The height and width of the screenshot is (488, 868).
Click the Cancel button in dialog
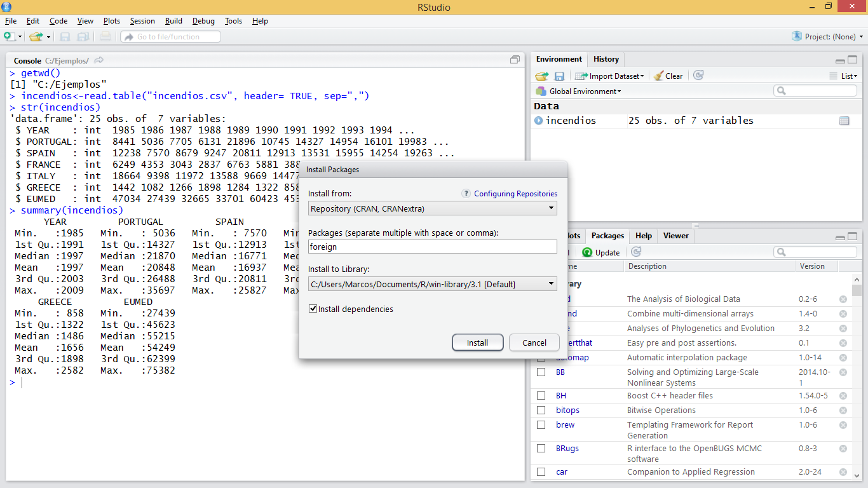(x=534, y=342)
